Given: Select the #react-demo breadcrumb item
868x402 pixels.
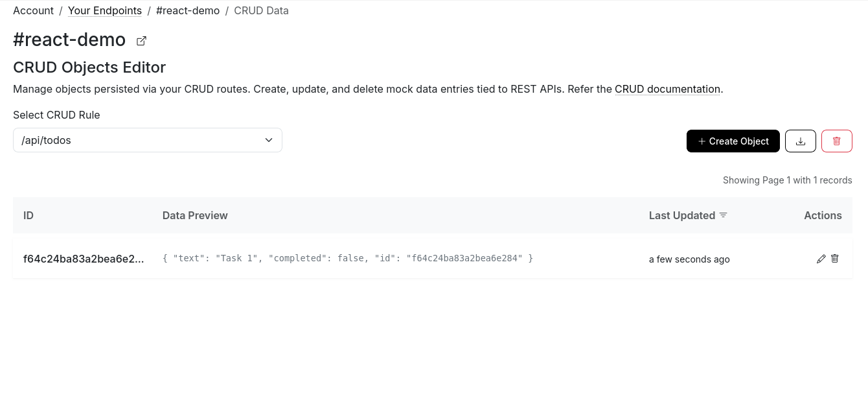Looking at the screenshot, I should click(187, 10).
